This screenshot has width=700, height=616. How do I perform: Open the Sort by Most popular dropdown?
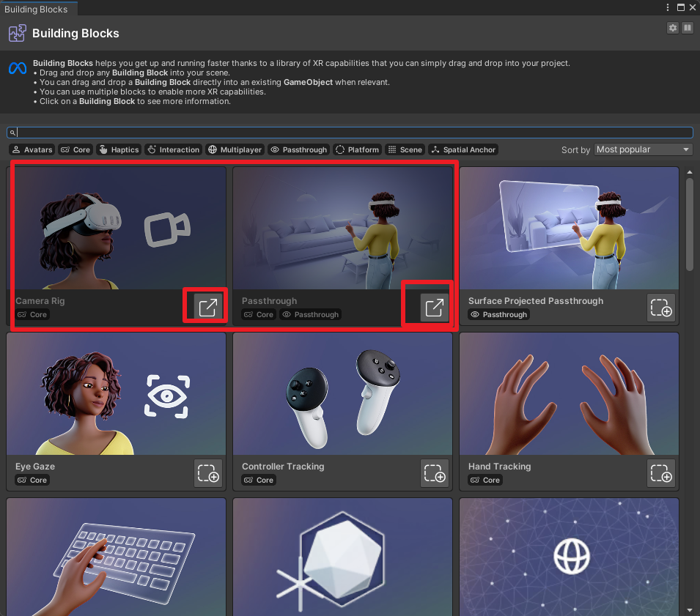coord(644,150)
